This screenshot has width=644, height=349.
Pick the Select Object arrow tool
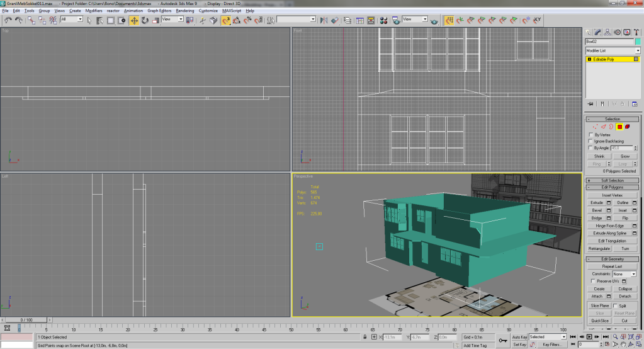(x=89, y=20)
